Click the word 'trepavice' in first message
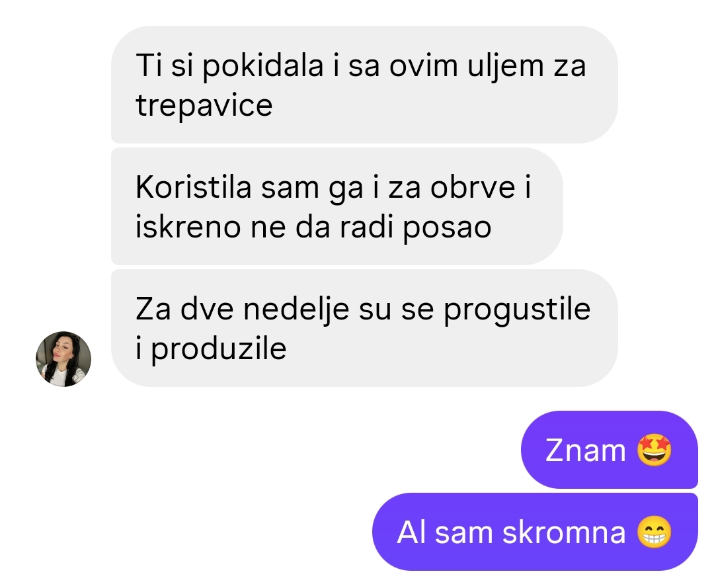The width and height of the screenshot is (714, 588). (x=204, y=106)
